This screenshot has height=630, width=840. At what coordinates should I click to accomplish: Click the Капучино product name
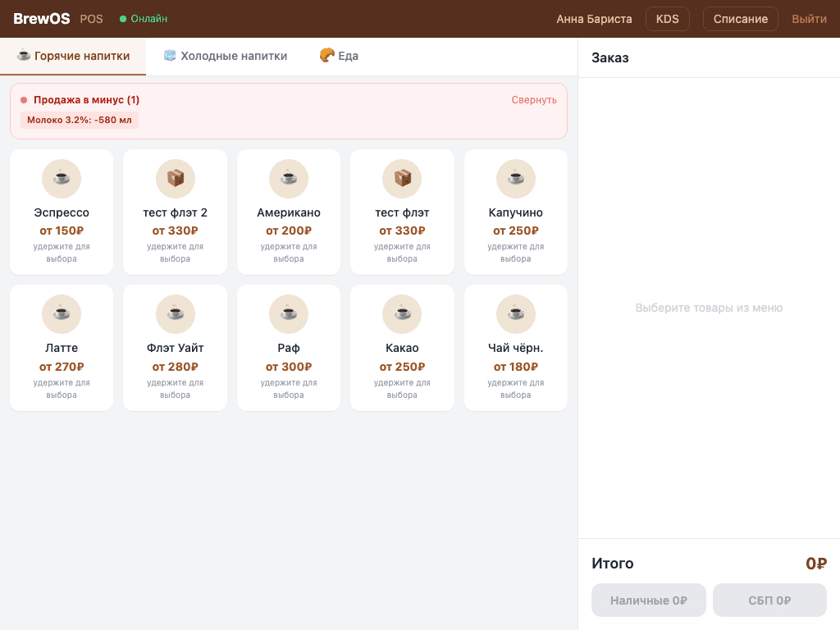[516, 212]
